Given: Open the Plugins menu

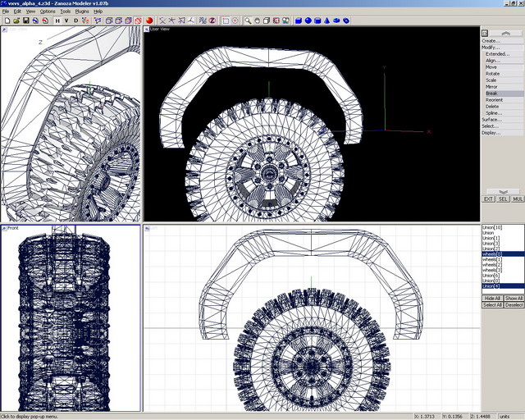Looking at the screenshot, I should click(x=82, y=11).
